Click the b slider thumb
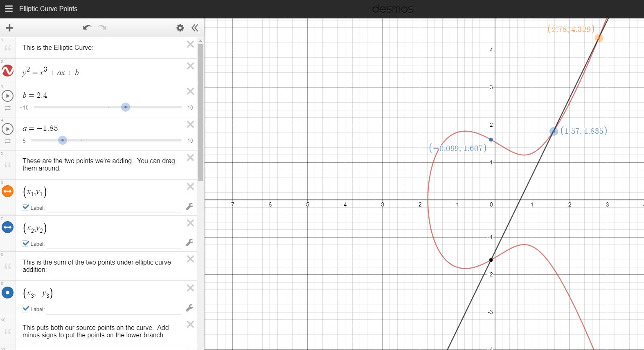 [x=126, y=107]
